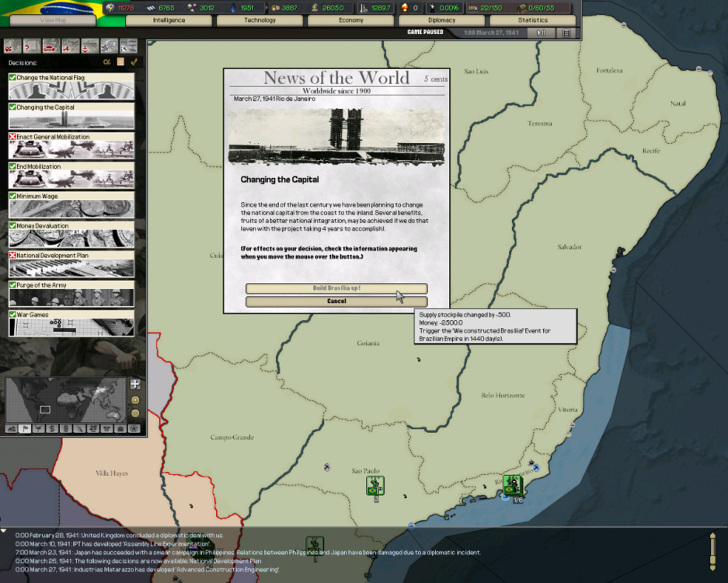The height and width of the screenshot is (583, 728).
Task: Click the date 1:00 March 27, 1941
Action: pyautogui.click(x=491, y=33)
